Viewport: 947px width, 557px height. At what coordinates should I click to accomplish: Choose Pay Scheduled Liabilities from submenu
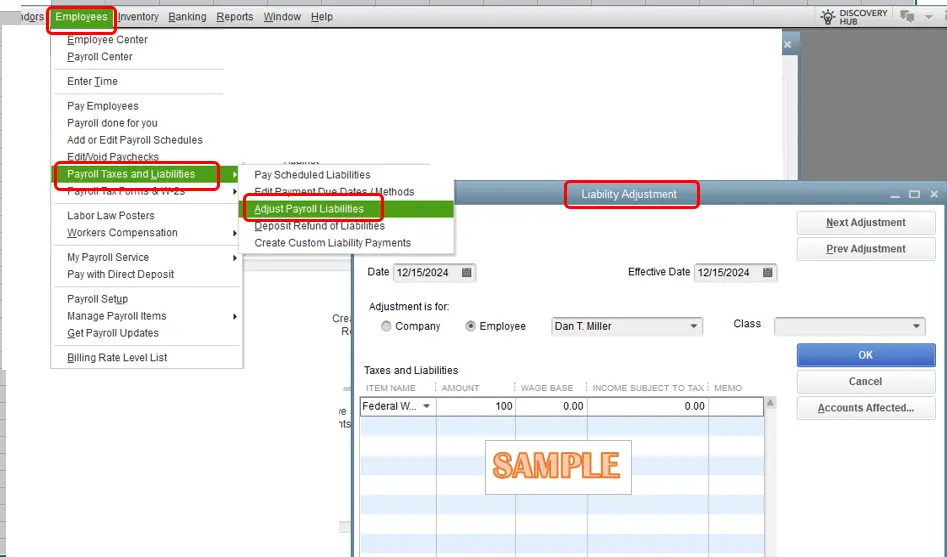(x=312, y=175)
